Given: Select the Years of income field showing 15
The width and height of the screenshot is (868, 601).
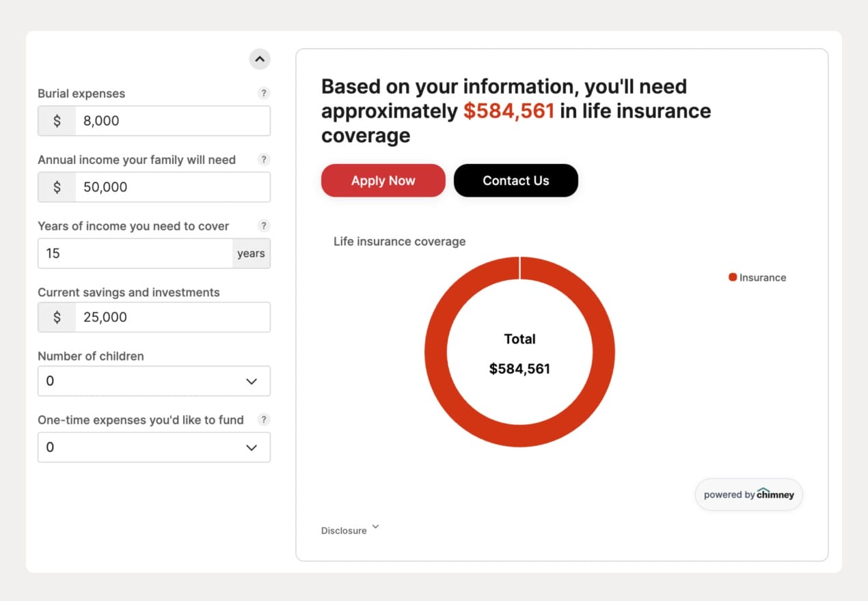Looking at the screenshot, I should tap(135, 253).
